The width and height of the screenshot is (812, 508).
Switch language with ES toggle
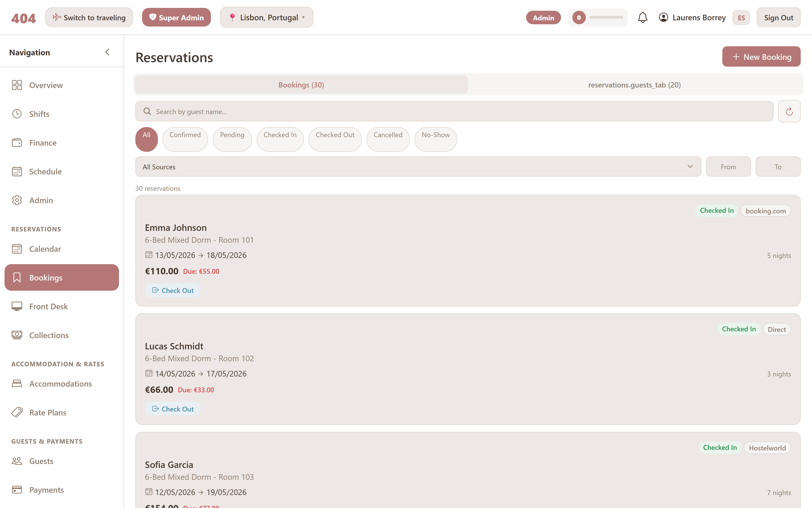point(741,17)
